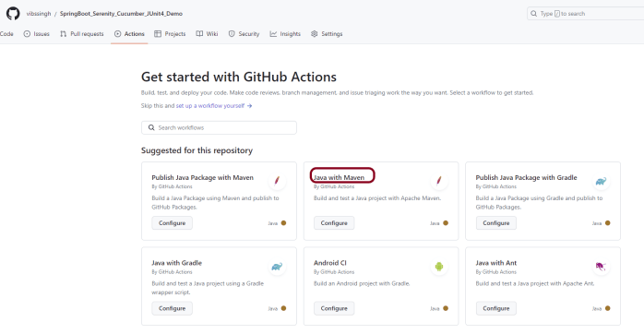This screenshot has height=334, width=644.
Task: Click the Wiki book icon
Action: 199,34
